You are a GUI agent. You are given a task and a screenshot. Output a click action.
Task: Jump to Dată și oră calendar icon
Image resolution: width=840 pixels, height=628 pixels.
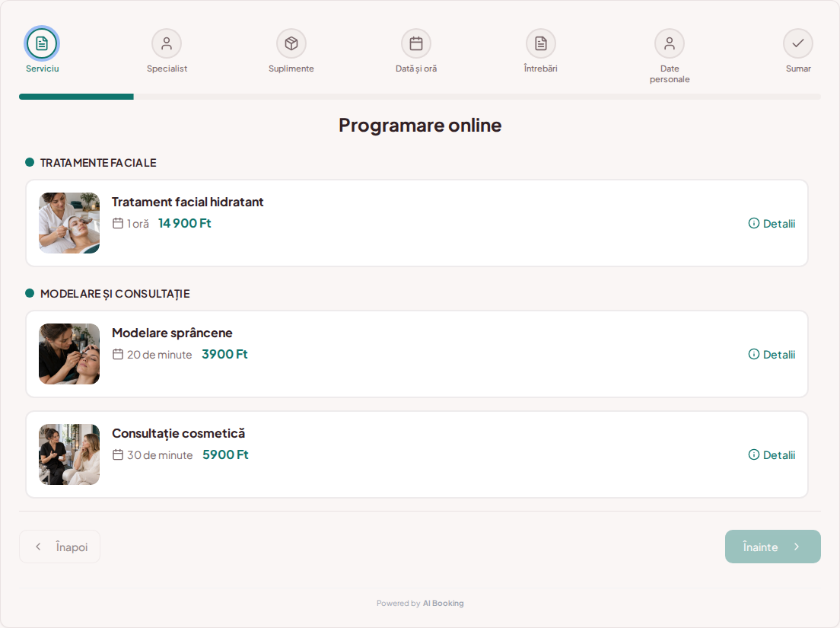tap(416, 43)
